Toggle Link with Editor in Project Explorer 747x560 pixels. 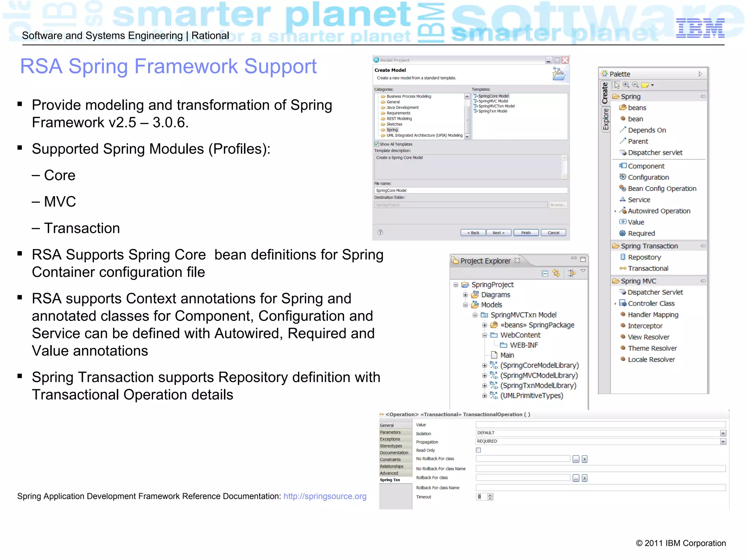click(x=556, y=273)
